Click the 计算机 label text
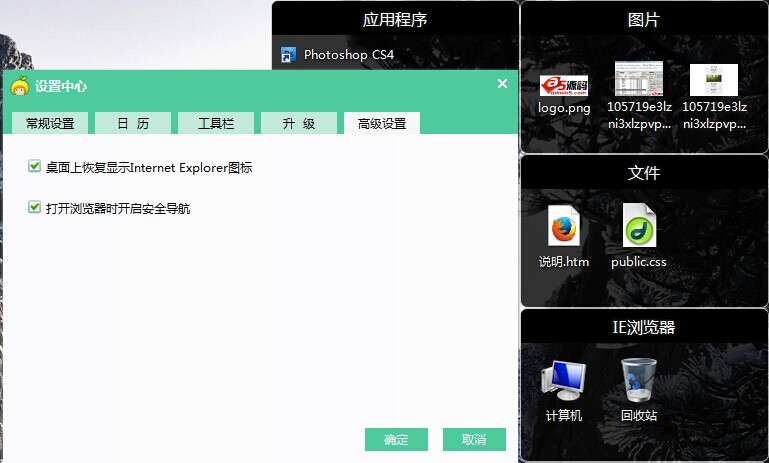 (x=564, y=415)
